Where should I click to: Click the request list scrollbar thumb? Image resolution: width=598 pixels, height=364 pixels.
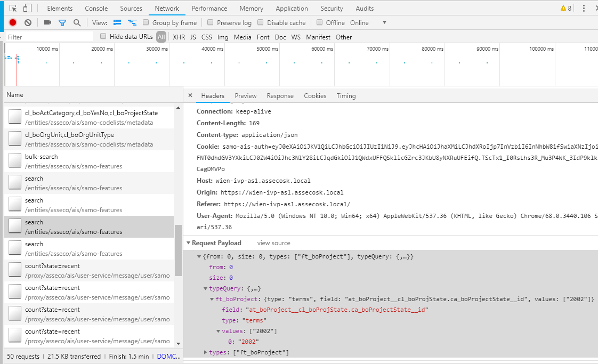point(178,250)
